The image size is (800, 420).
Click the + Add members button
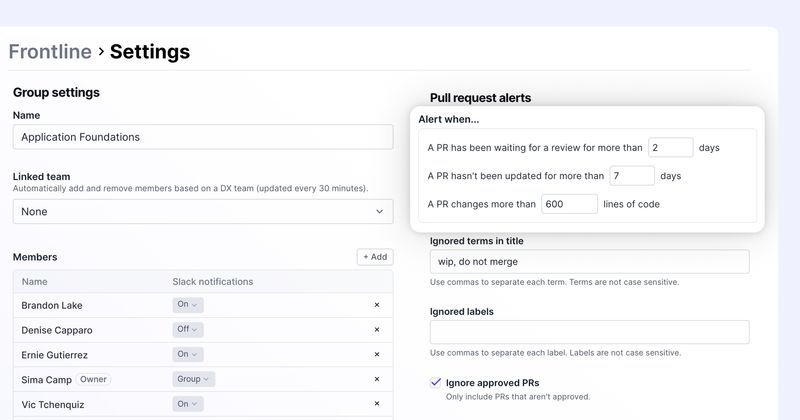click(x=375, y=257)
